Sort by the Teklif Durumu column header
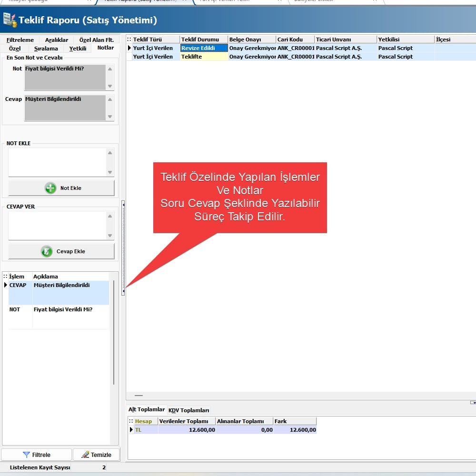 (x=204, y=40)
